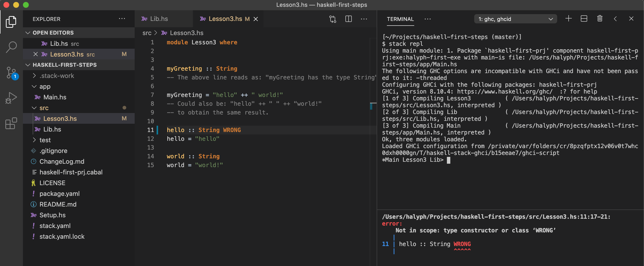
Task: Open terminal panel more actions ellipsis
Action: coord(427,19)
